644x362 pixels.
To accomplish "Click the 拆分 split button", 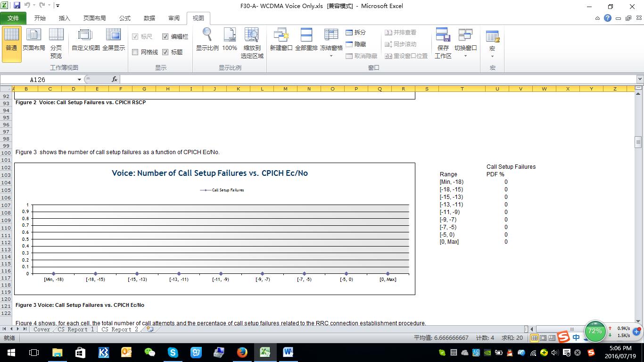I will [355, 33].
